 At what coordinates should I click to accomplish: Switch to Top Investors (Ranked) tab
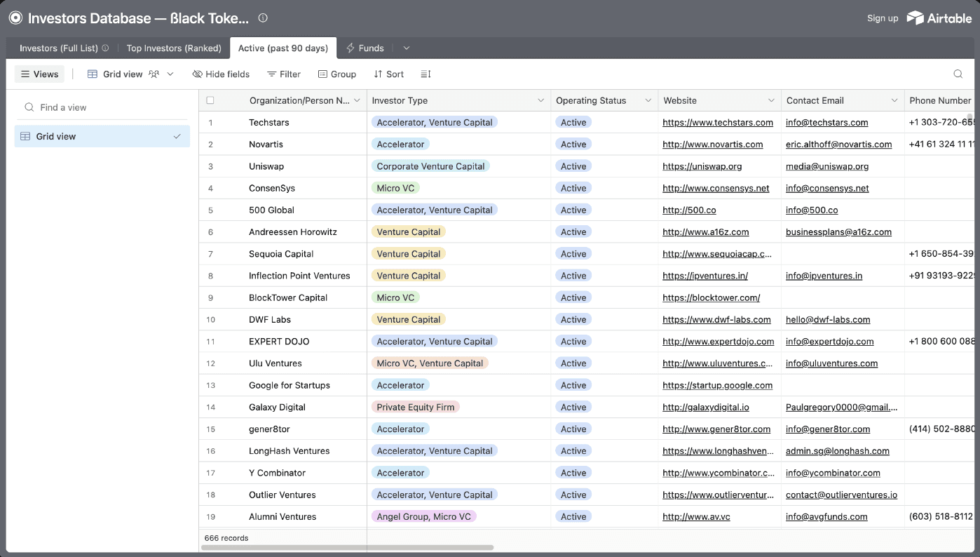point(174,48)
